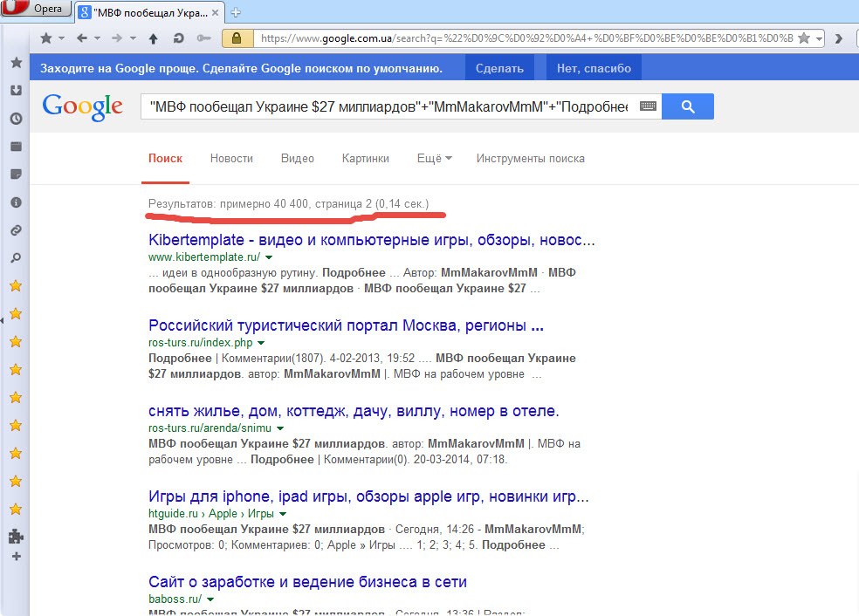Click the Google search query input field

[x=388, y=106]
